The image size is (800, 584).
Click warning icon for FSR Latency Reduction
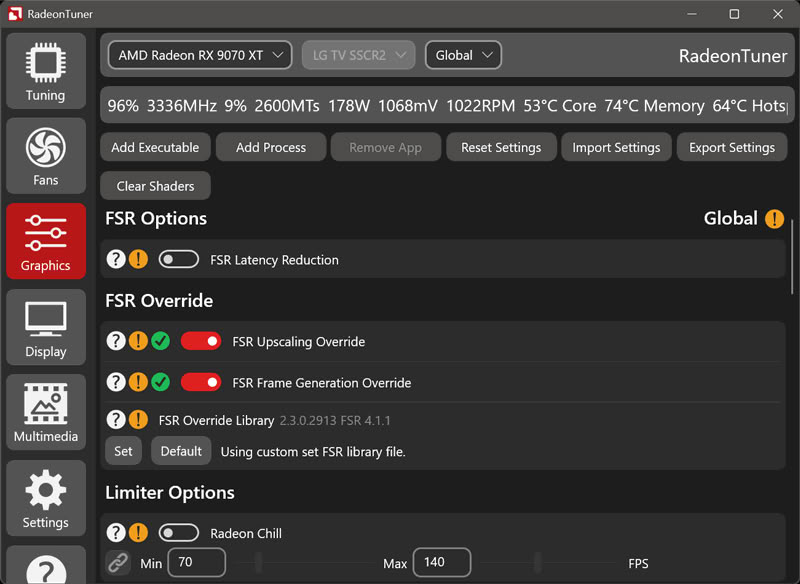click(138, 259)
